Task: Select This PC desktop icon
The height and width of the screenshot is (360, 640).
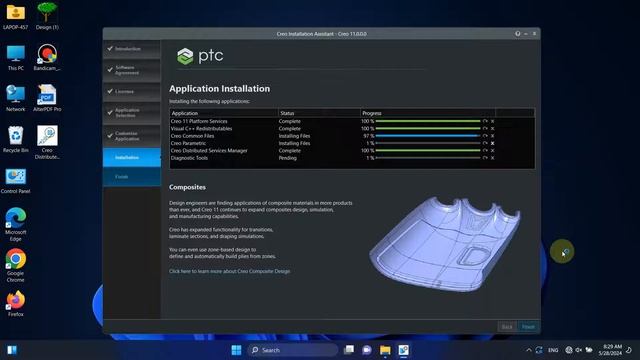Action: click(x=16, y=58)
